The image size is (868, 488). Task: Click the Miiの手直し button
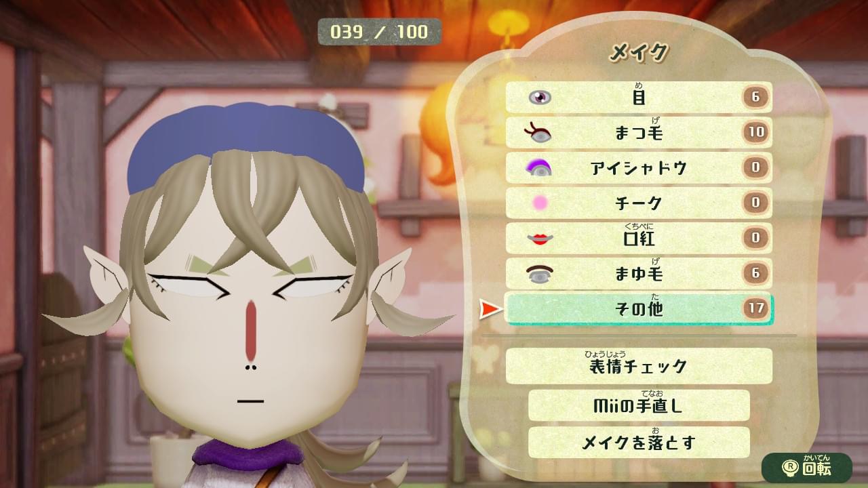tap(639, 405)
